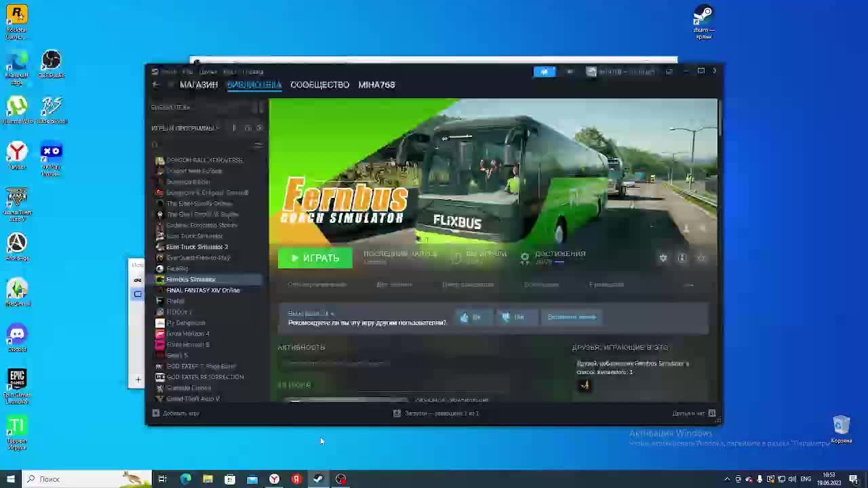The image size is (868, 488).
Task: Open the game settings gear icon
Action: point(663,258)
